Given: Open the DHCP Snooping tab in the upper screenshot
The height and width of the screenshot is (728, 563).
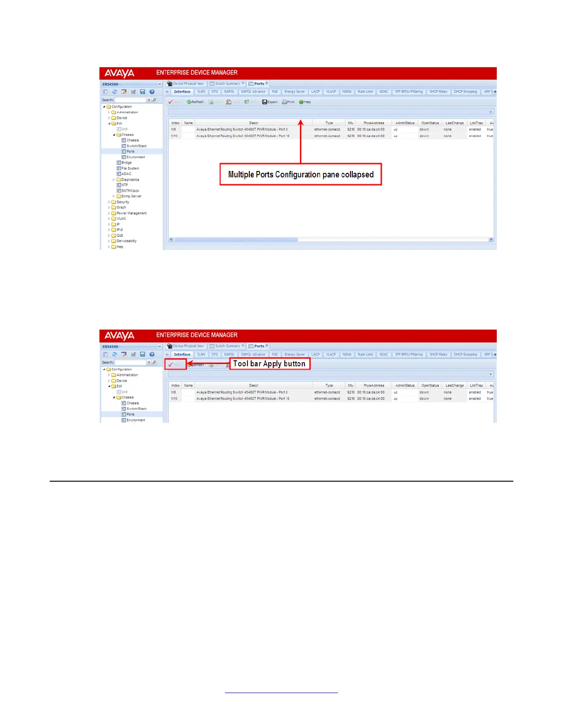Looking at the screenshot, I should click(x=465, y=92).
